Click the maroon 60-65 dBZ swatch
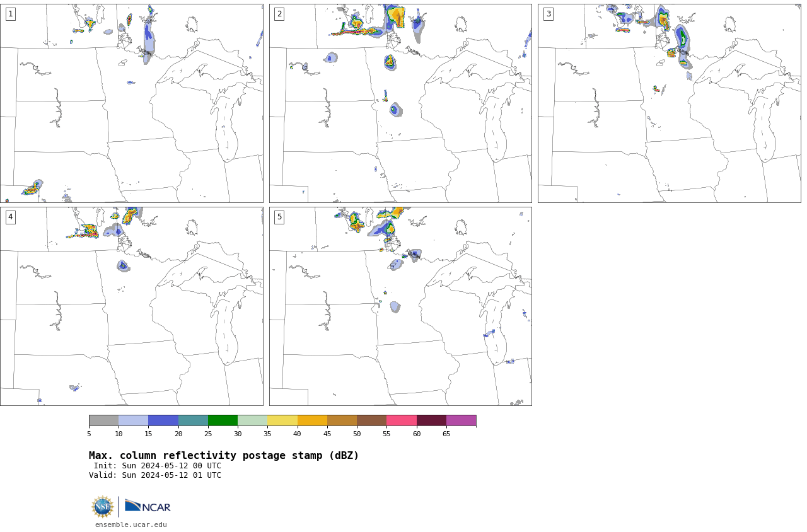This screenshot has width=807, height=532. [x=431, y=420]
